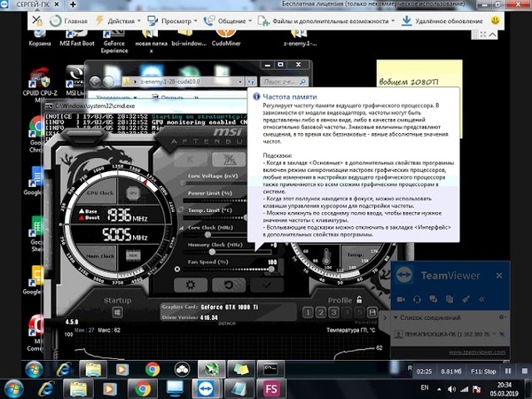Viewport: 532px width, 399px height.
Task: Click Удалённое обновление button
Action: (442, 20)
